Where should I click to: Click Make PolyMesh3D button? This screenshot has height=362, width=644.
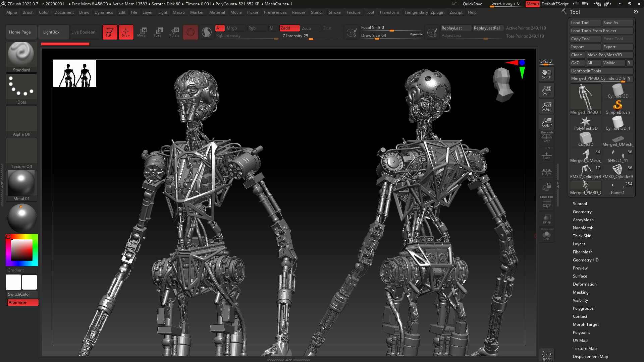[x=609, y=55]
